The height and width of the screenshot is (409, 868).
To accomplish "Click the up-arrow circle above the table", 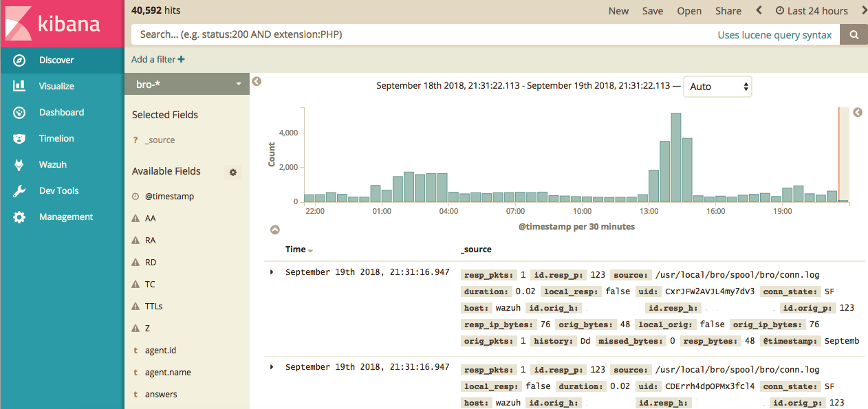I will point(274,230).
